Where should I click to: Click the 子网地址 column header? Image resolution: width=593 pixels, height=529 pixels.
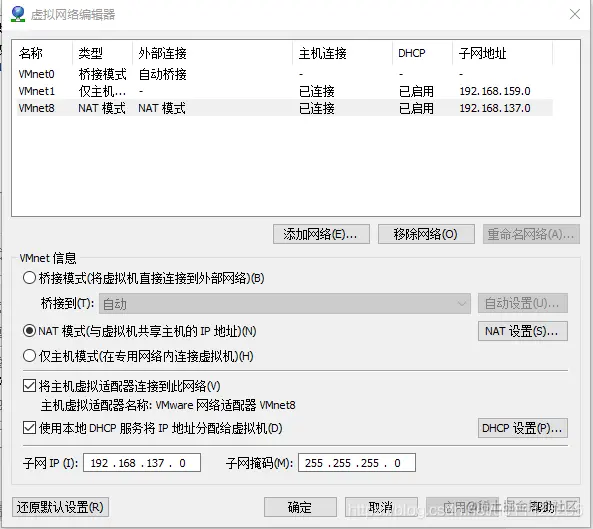(503, 53)
